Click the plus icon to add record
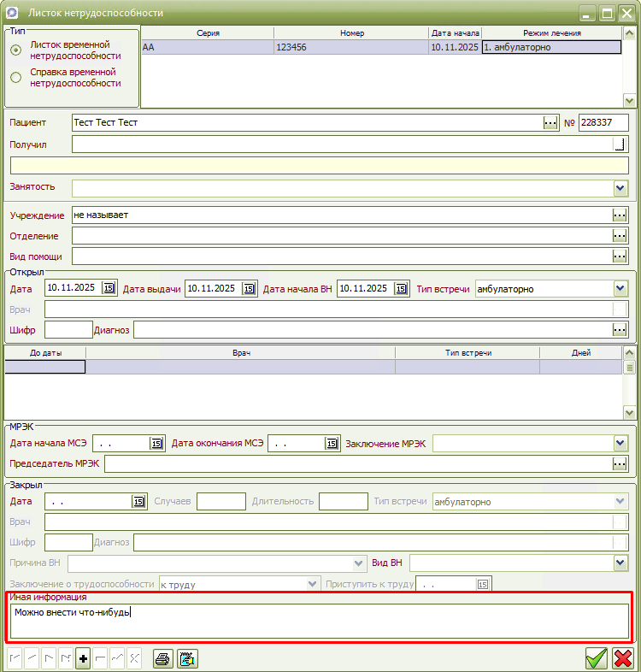The image size is (641, 672). coord(83,658)
